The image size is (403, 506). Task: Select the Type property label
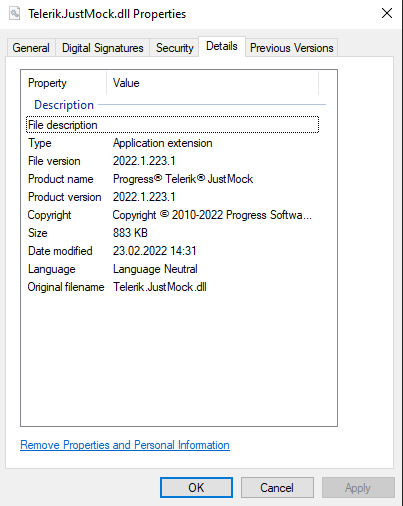(x=40, y=143)
